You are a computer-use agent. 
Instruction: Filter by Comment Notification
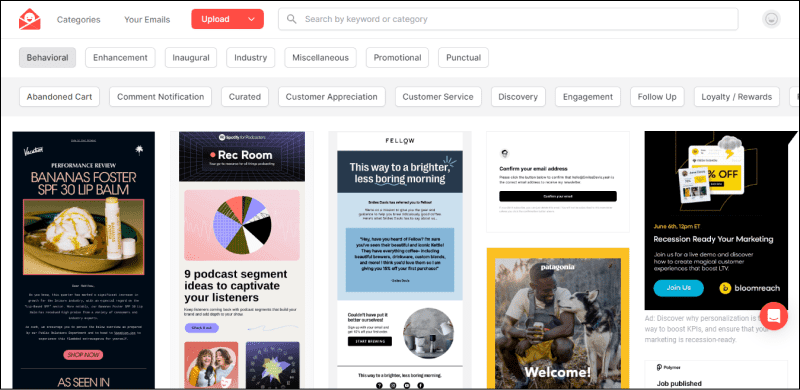pos(160,96)
